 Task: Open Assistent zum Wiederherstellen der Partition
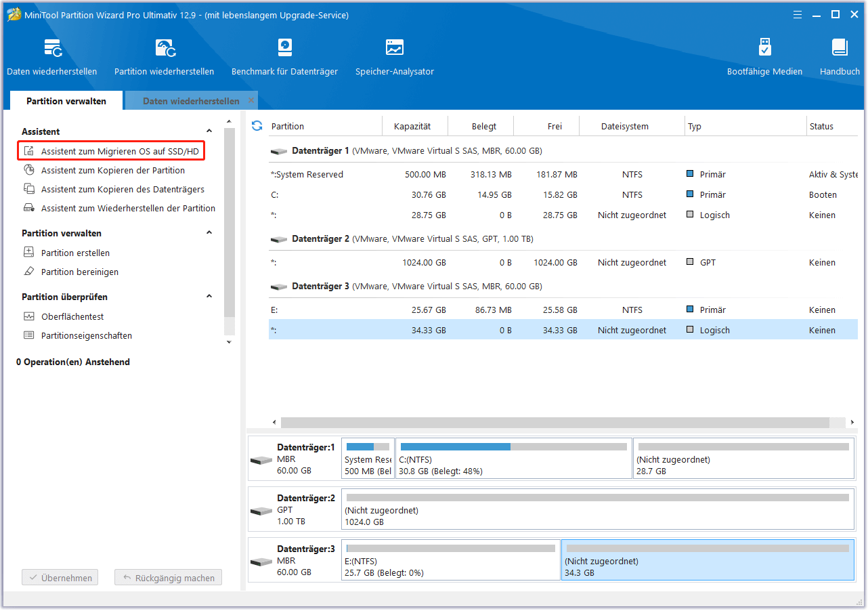[128, 208]
